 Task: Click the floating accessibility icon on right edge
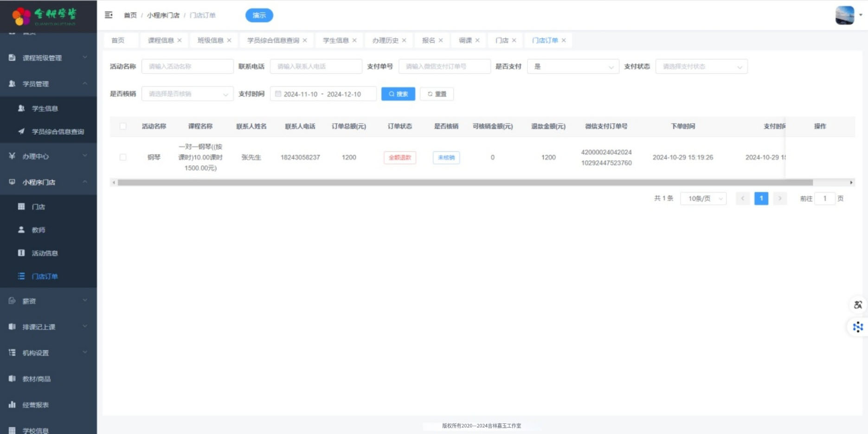tap(857, 305)
